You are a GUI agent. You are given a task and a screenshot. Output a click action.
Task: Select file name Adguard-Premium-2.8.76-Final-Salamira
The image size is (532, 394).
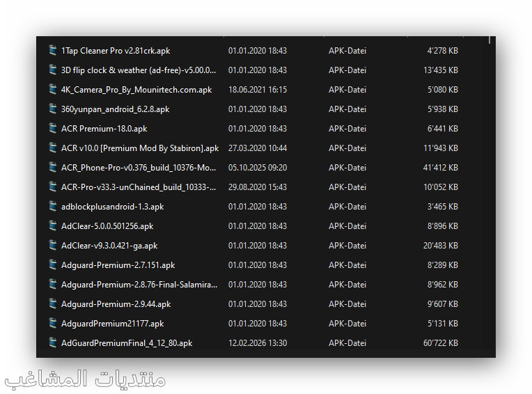(139, 285)
